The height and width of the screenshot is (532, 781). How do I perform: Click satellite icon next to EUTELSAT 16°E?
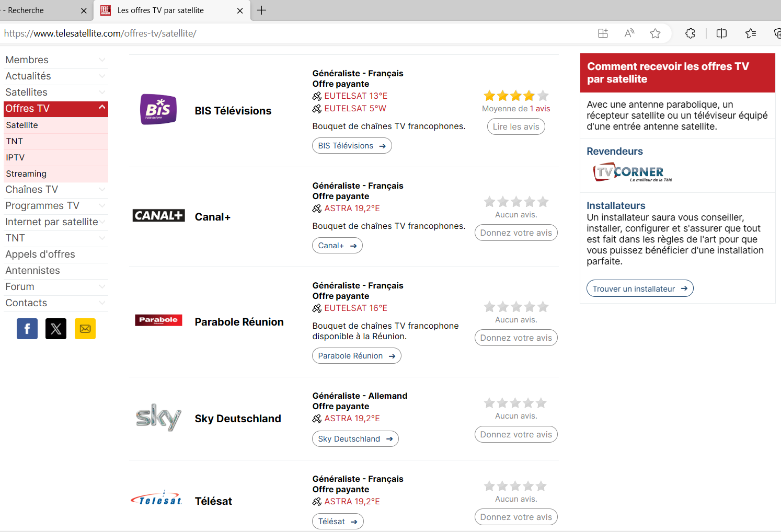[x=317, y=308]
